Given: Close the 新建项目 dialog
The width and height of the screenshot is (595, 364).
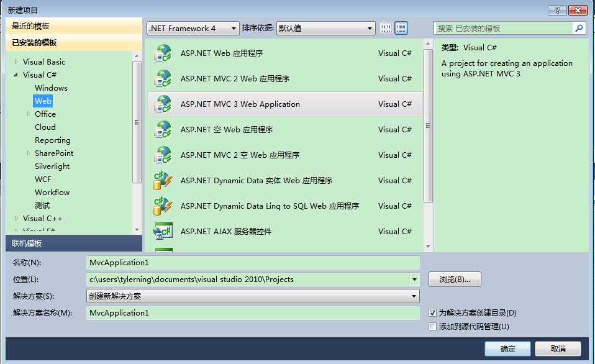Looking at the screenshot, I should coord(578,10).
